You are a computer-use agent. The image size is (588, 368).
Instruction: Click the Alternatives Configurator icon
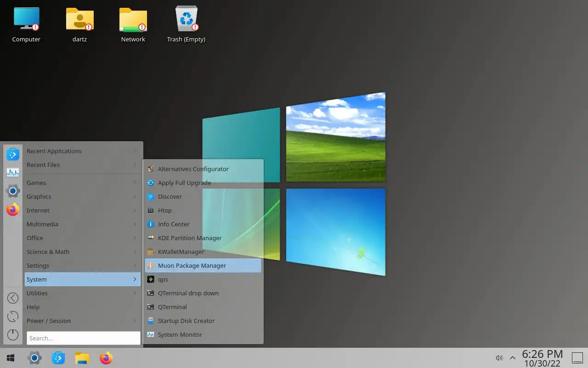coord(150,169)
